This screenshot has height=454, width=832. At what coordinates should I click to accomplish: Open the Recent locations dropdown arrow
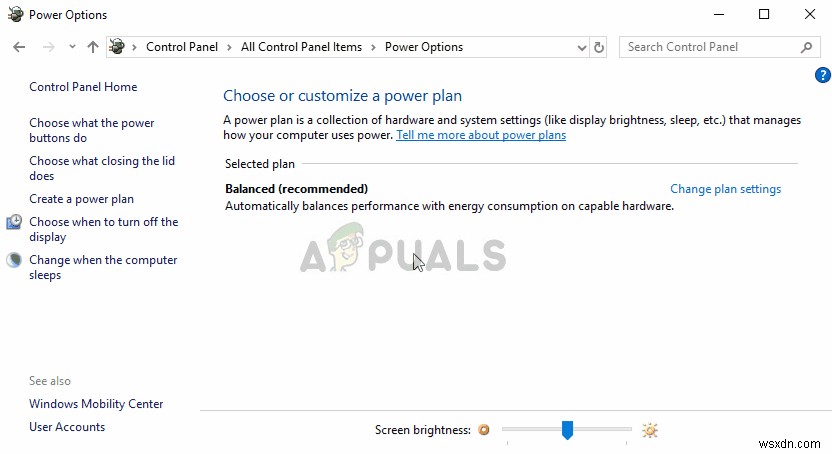point(72,47)
